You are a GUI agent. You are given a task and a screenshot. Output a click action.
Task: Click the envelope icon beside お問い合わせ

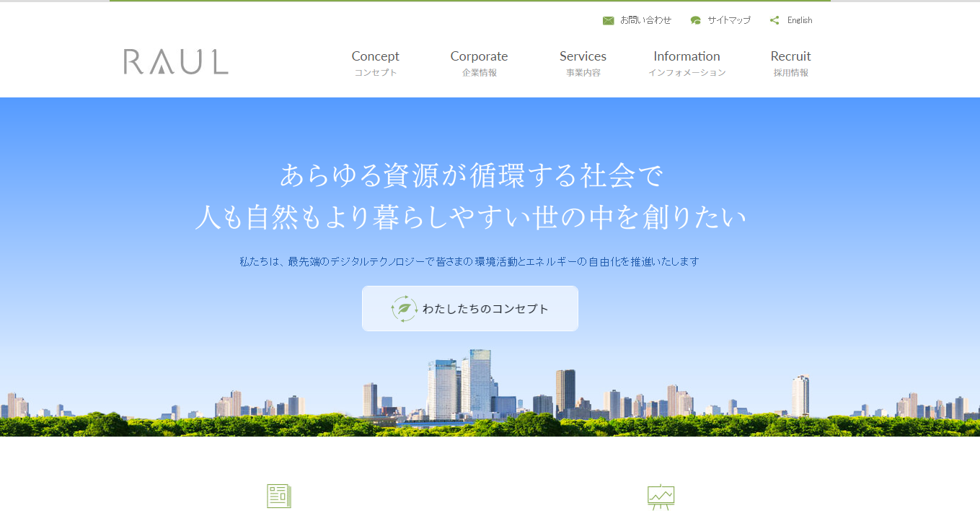[x=608, y=20]
